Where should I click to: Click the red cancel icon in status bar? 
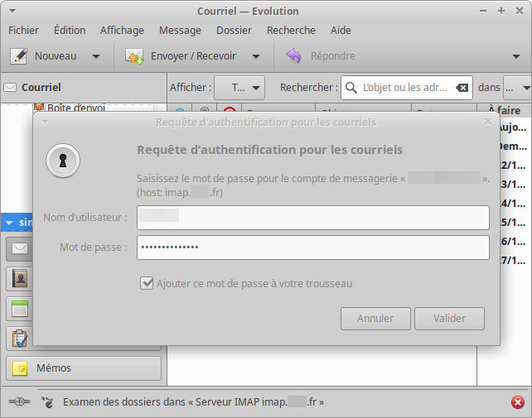pyautogui.click(x=518, y=402)
